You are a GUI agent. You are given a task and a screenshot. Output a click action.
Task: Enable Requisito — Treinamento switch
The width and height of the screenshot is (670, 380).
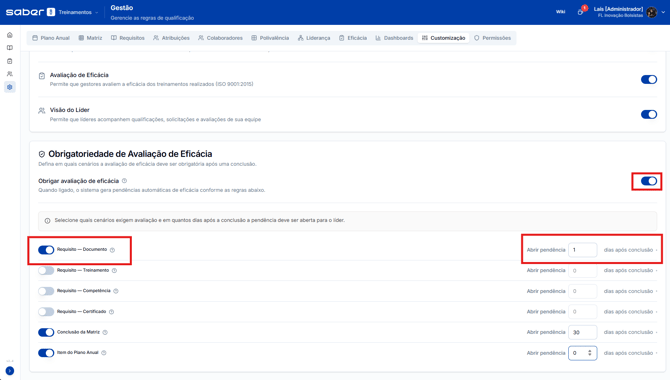coord(46,271)
